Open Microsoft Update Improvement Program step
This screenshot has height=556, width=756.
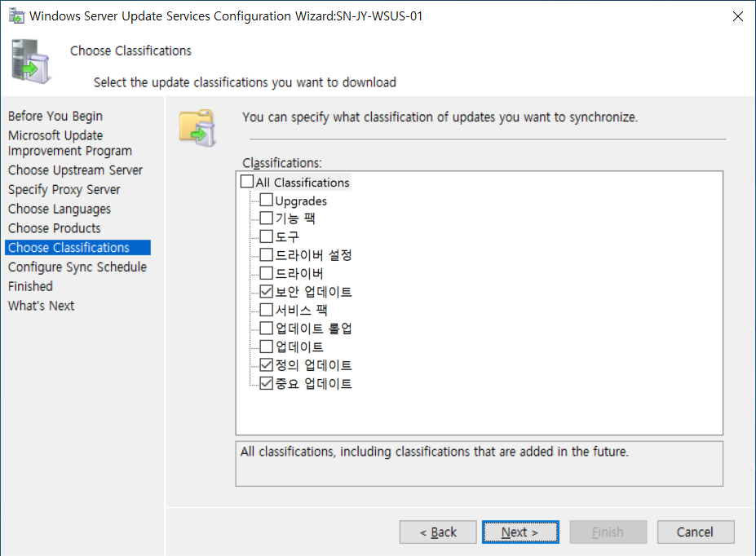pyautogui.click(x=70, y=143)
